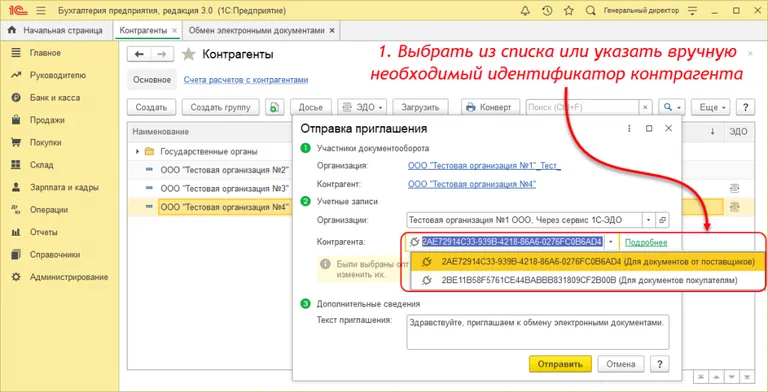
Task: Add Контрагенты to favorites star
Action: [188, 54]
